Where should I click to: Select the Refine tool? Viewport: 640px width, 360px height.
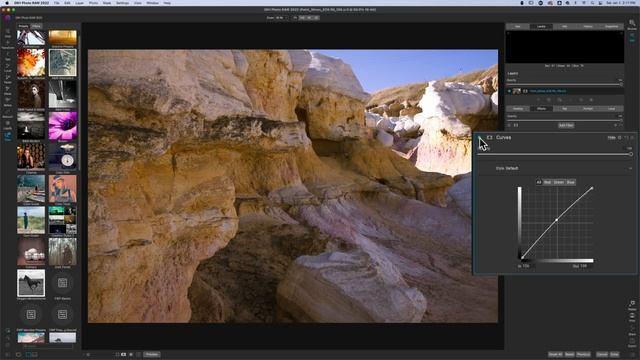point(8,102)
